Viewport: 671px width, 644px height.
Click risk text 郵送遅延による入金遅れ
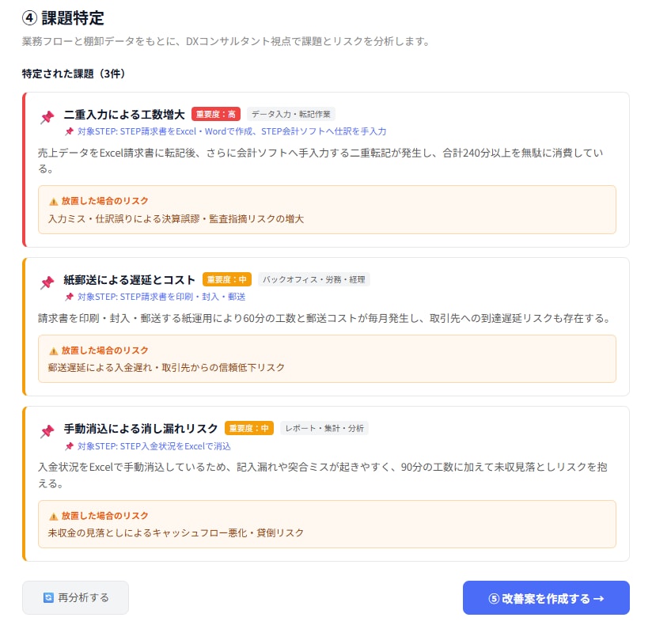[166, 368]
